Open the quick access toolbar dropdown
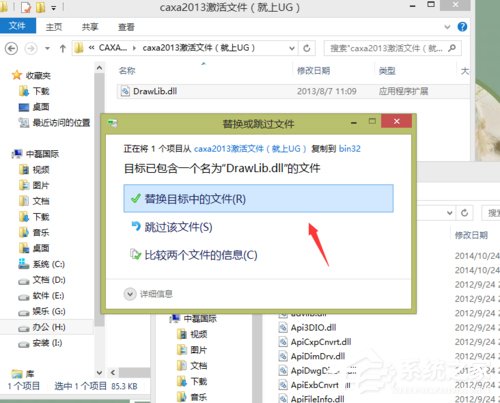Viewport: 500px width, 403px height. point(54,8)
